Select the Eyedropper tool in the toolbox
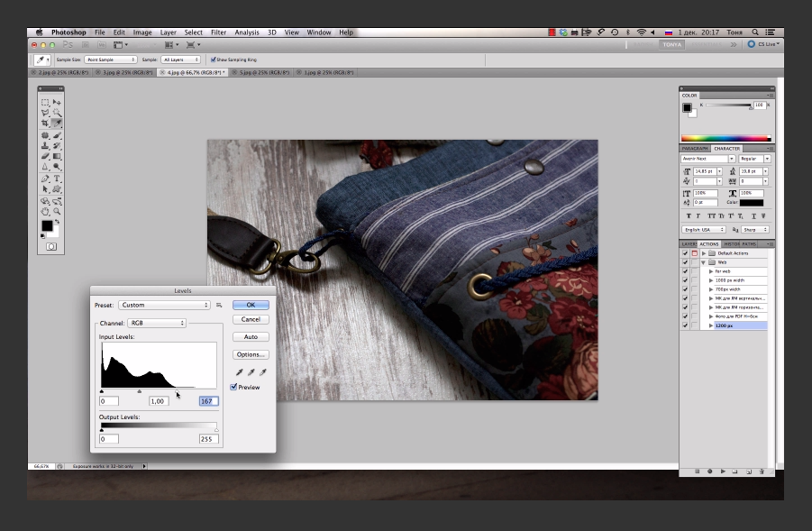812x531 pixels. tap(56, 123)
